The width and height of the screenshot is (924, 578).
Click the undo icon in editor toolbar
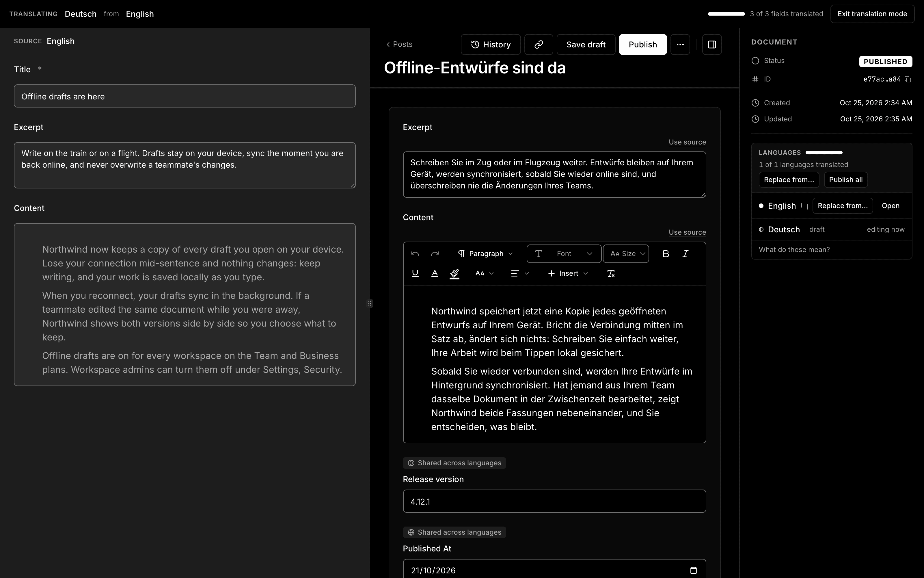tap(415, 254)
